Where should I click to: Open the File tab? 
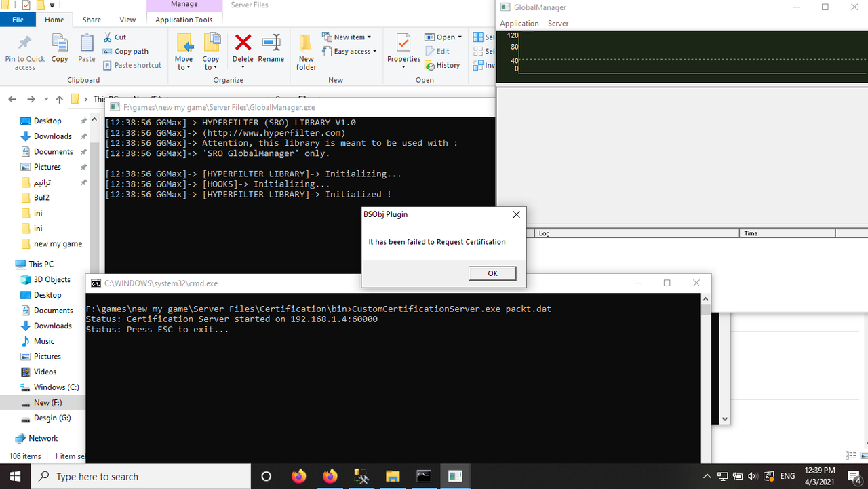pyautogui.click(x=18, y=20)
